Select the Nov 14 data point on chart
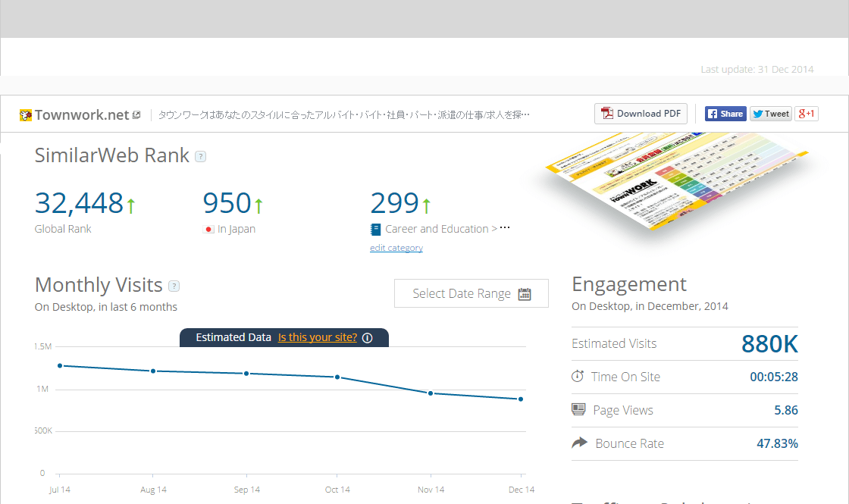The height and width of the screenshot is (504, 849). pos(431,393)
